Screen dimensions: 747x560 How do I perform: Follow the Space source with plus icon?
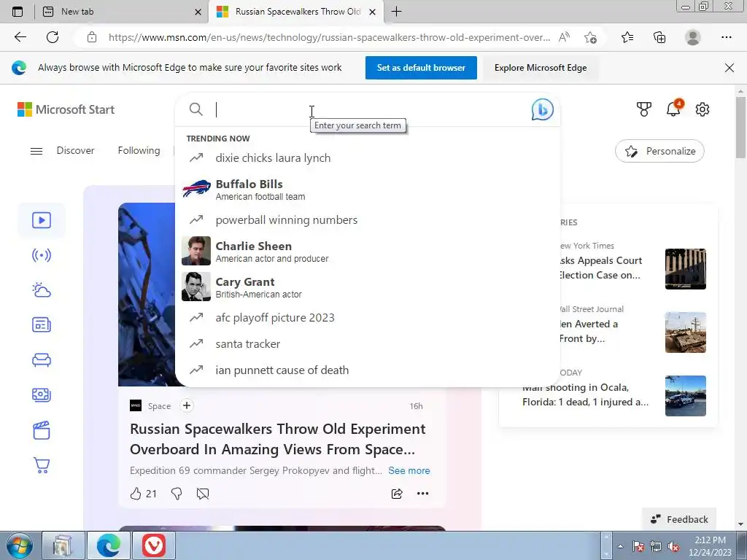187,405
